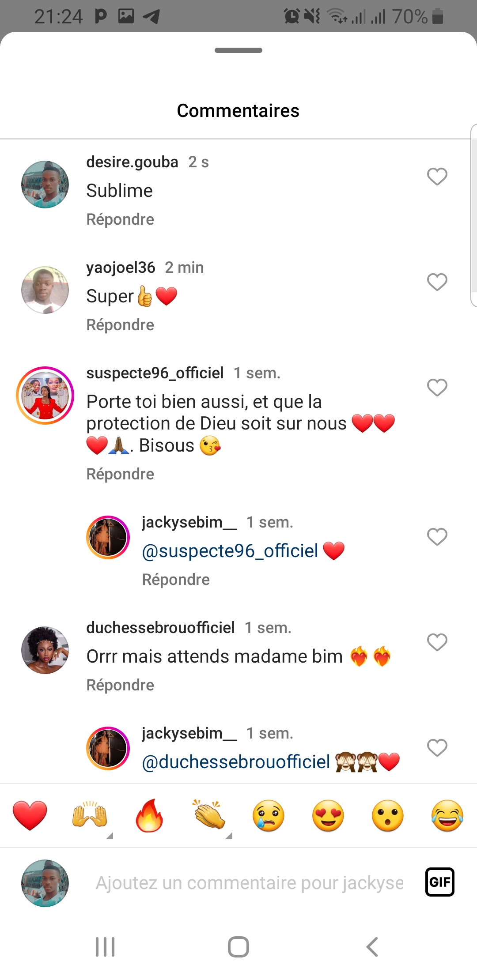Open skin tone options for raised hands emoji
The image size is (477, 980).
coord(110,835)
